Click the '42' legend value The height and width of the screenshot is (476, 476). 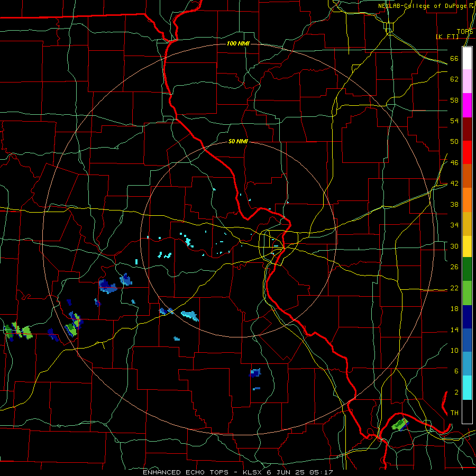pyautogui.click(x=454, y=184)
